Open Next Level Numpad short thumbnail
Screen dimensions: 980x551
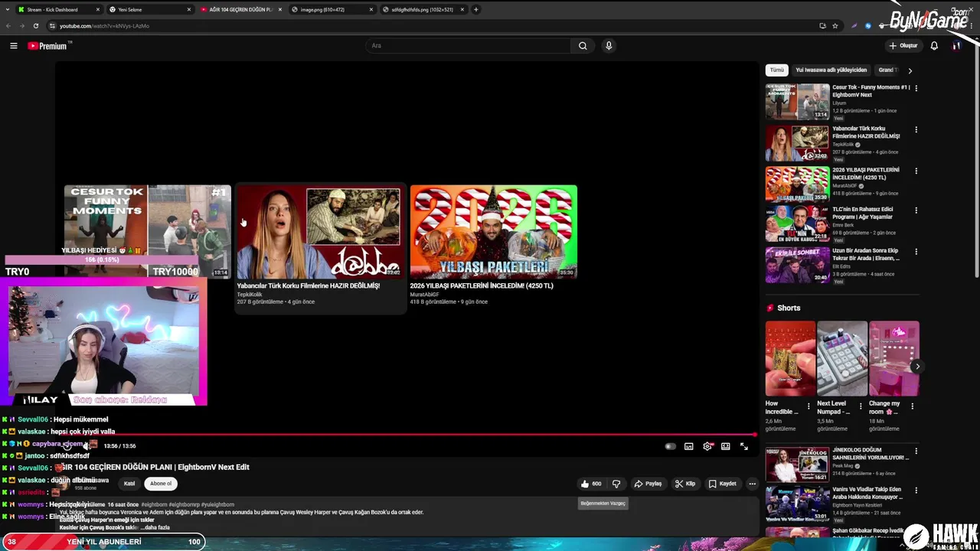pyautogui.click(x=842, y=359)
